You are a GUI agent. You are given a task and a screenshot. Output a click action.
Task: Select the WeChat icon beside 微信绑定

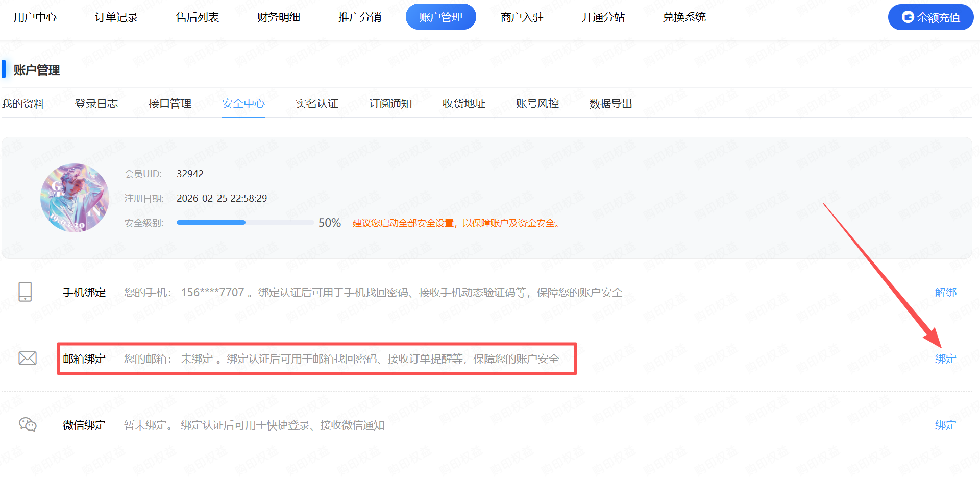coord(27,425)
